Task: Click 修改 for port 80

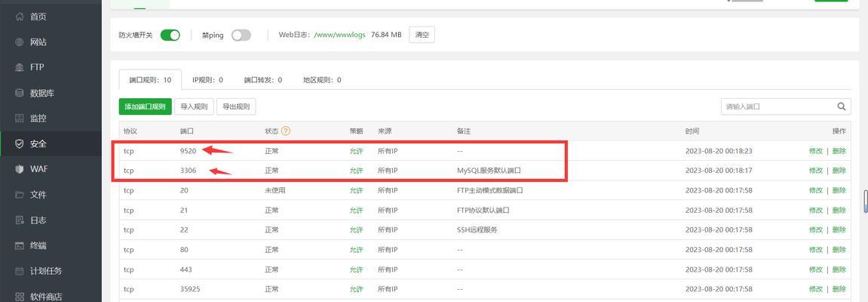Action: pos(816,249)
